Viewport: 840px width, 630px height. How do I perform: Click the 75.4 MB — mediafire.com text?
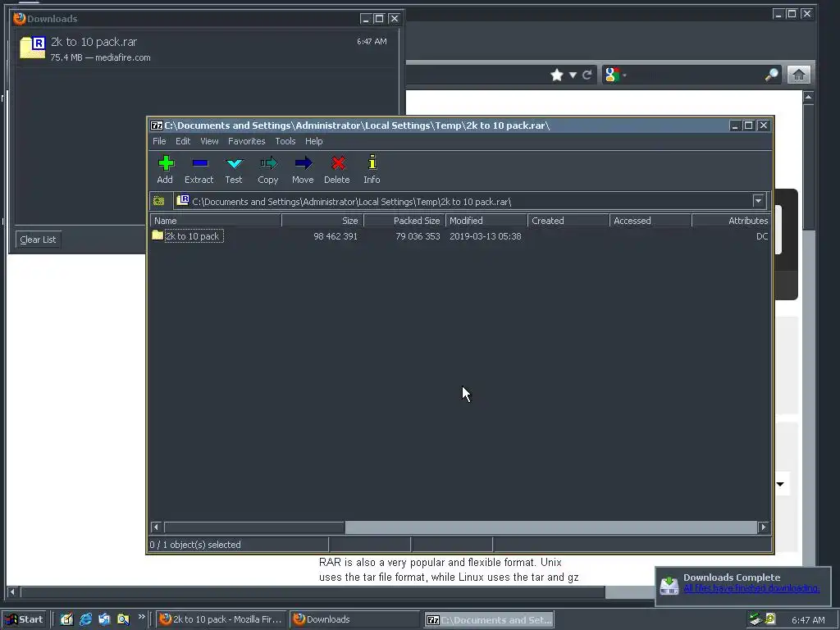101,57
